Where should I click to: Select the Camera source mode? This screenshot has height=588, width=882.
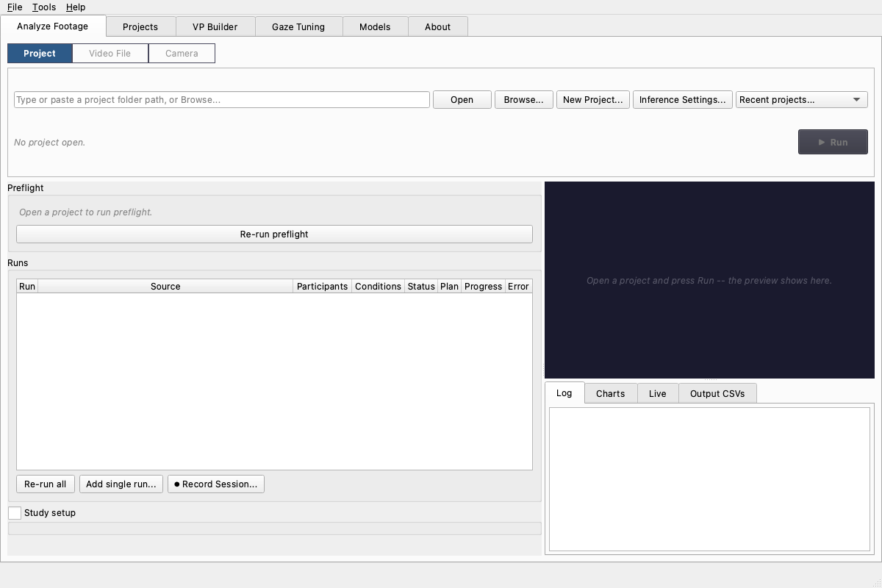pyautogui.click(x=182, y=53)
